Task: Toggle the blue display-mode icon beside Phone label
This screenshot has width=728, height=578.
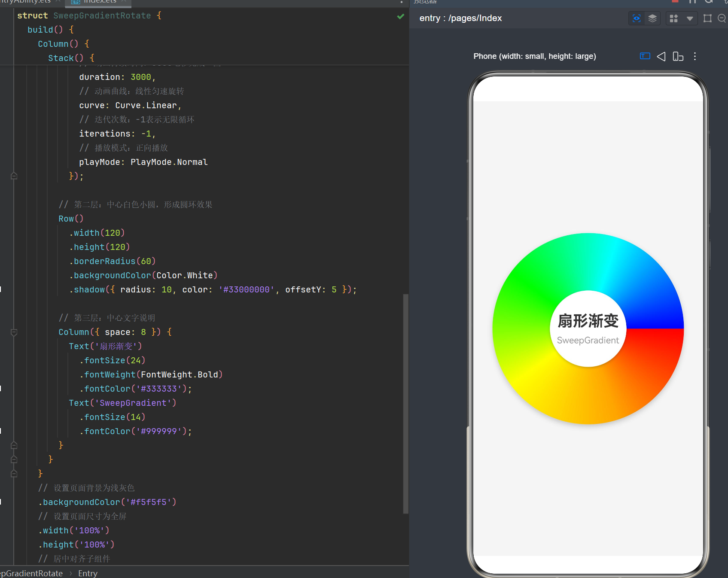Action: 645,56
